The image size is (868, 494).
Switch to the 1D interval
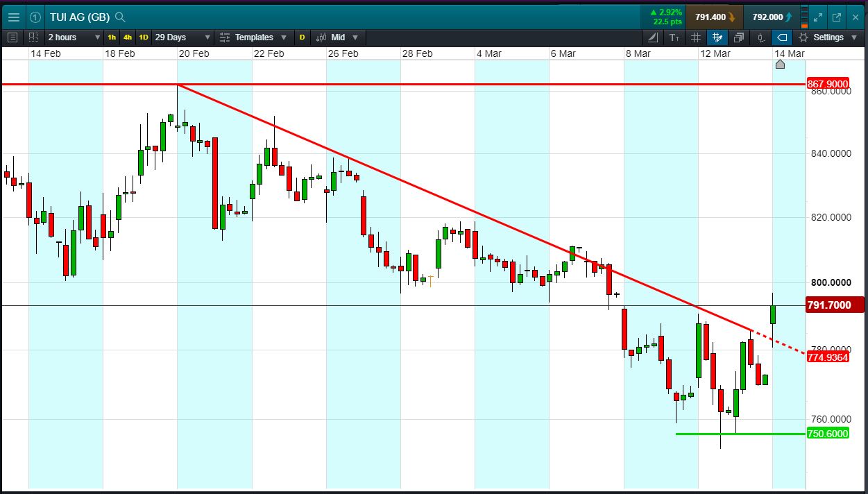click(144, 37)
